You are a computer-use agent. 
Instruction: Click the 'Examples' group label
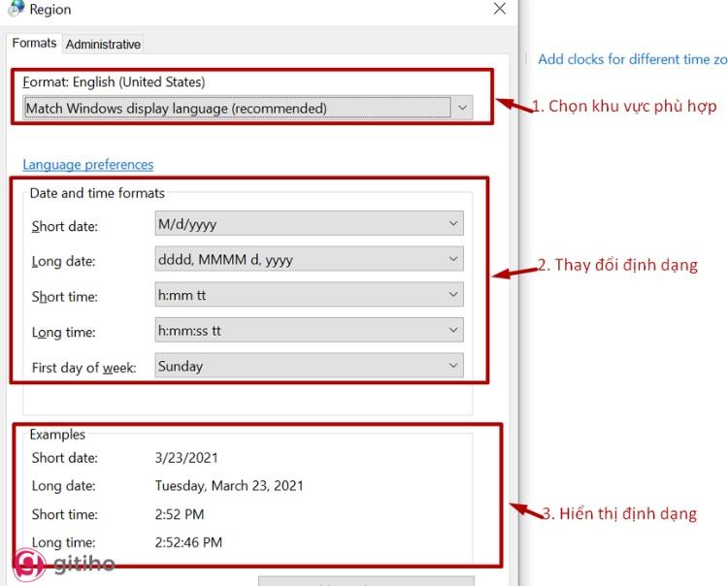57,435
